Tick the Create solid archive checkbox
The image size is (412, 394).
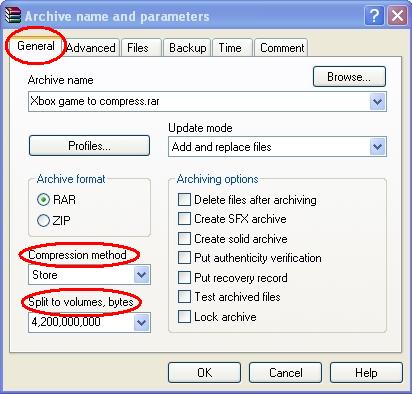click(184, 239)
